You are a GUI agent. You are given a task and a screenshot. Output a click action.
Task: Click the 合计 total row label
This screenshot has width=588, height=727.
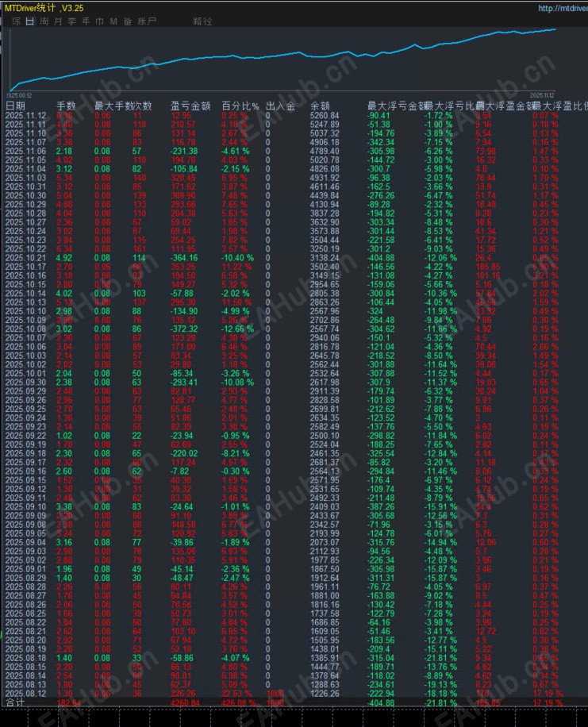click(15, 702)
